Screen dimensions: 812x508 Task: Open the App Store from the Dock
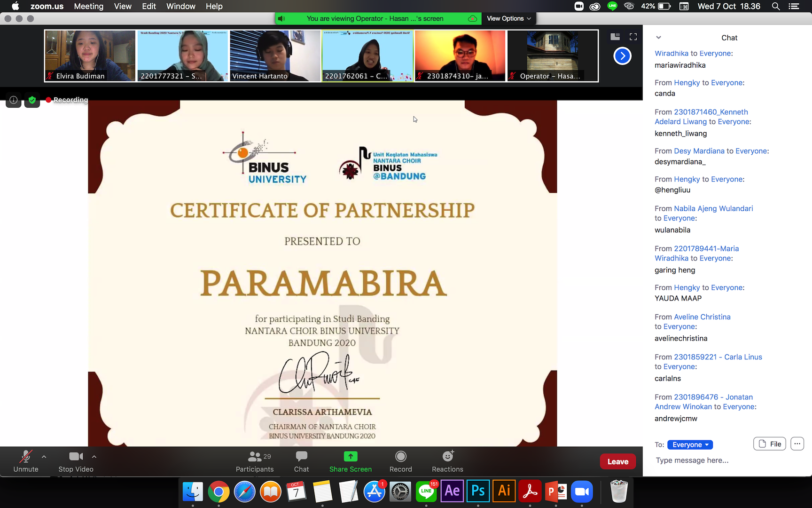point(375,492)
